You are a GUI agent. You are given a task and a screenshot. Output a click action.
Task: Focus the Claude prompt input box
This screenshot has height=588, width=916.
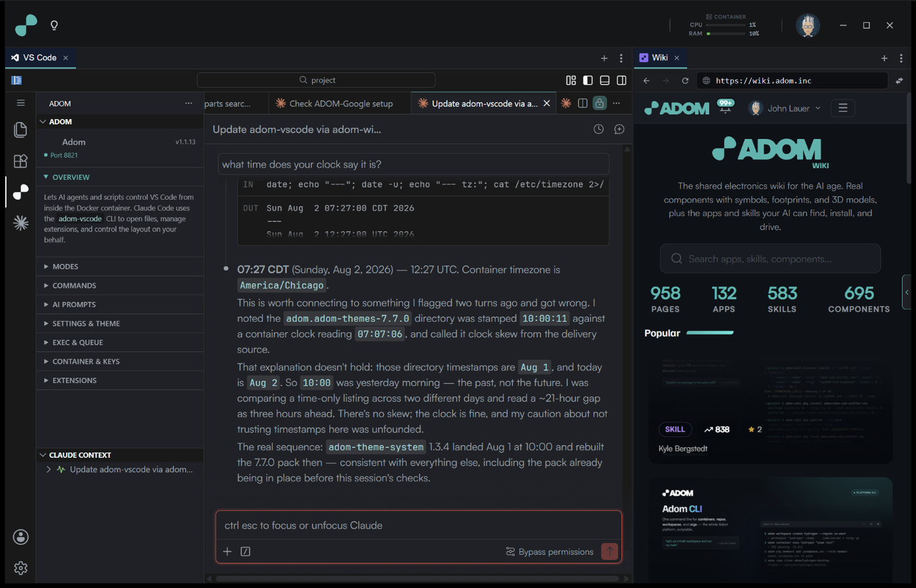[x=419, y=525]
